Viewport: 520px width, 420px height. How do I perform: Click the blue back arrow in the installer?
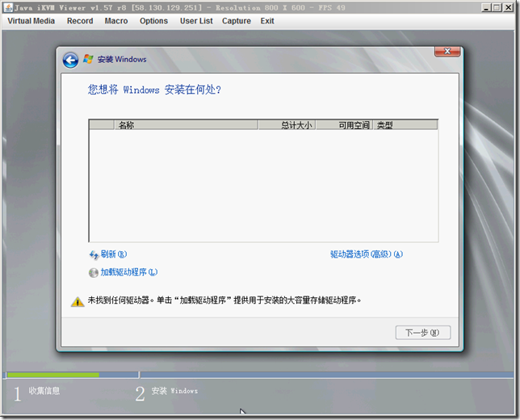[x=70, y=60]
